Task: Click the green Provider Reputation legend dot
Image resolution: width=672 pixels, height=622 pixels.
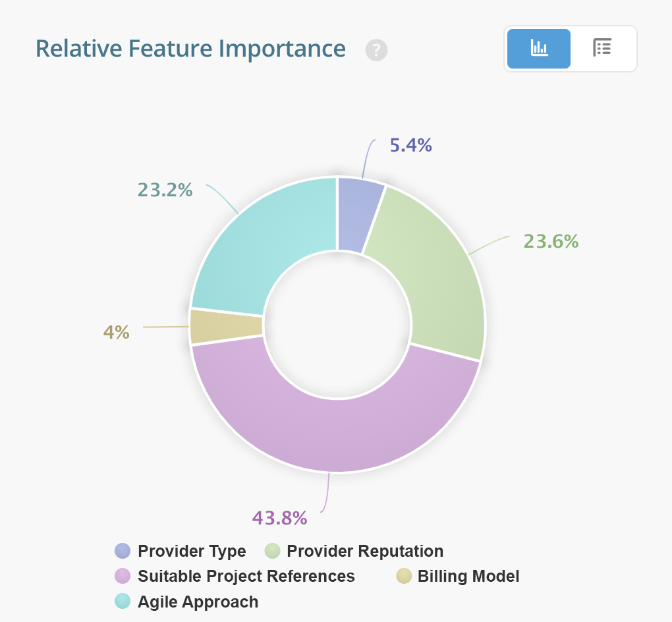Action: 272,551
